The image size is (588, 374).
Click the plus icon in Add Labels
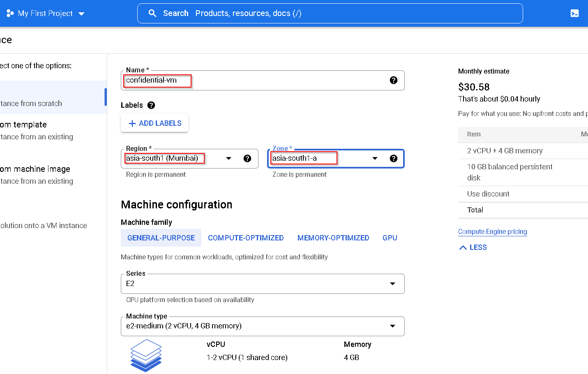[132, 123]
